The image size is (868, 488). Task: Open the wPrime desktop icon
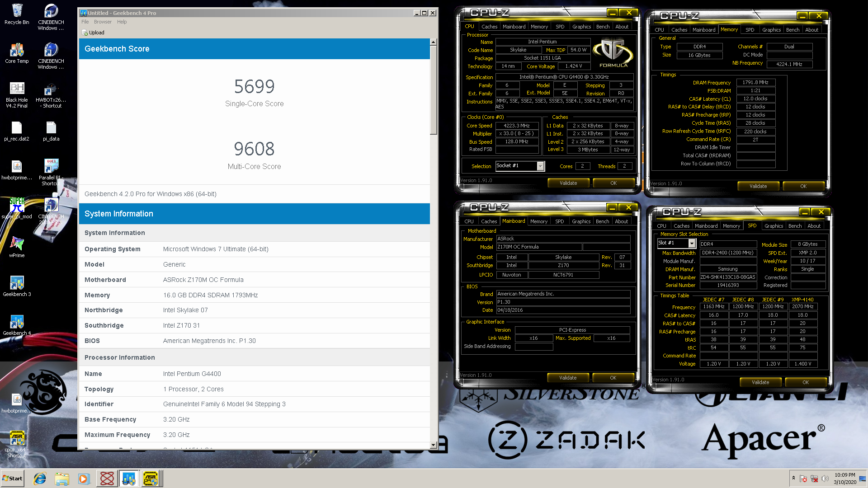pos(17,247)
